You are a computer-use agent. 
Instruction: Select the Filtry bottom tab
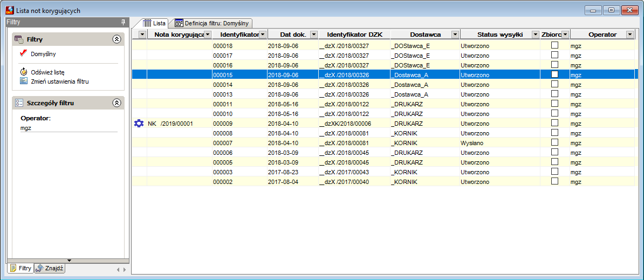tap(20, 269)
